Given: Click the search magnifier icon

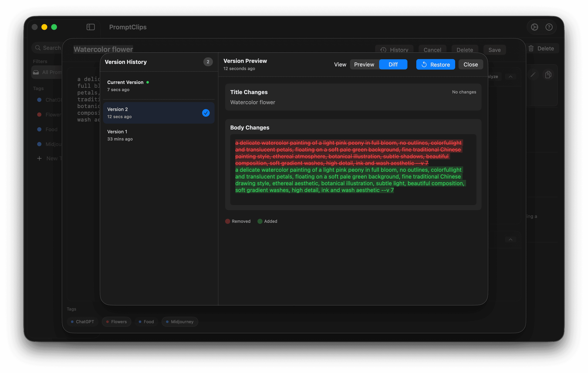Looking at the screenshot, I should click(38, 48).
